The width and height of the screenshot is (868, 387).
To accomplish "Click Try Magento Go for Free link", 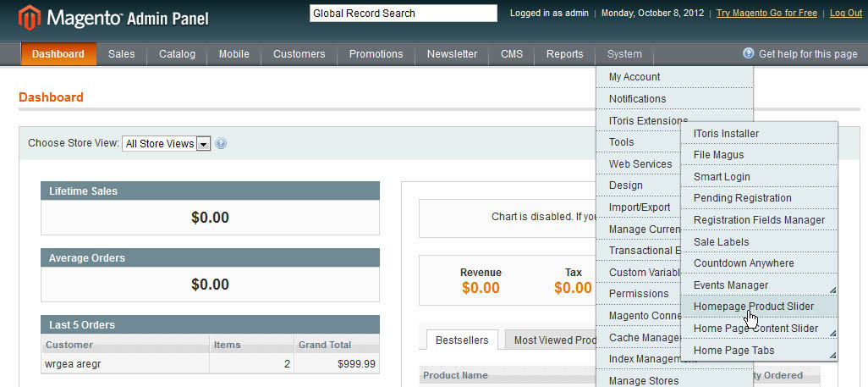I will tap(766, 13).
